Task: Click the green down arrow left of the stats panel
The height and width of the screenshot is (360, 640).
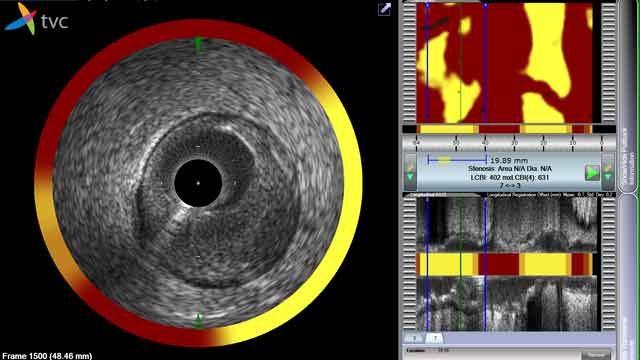Action: (411, 178)
